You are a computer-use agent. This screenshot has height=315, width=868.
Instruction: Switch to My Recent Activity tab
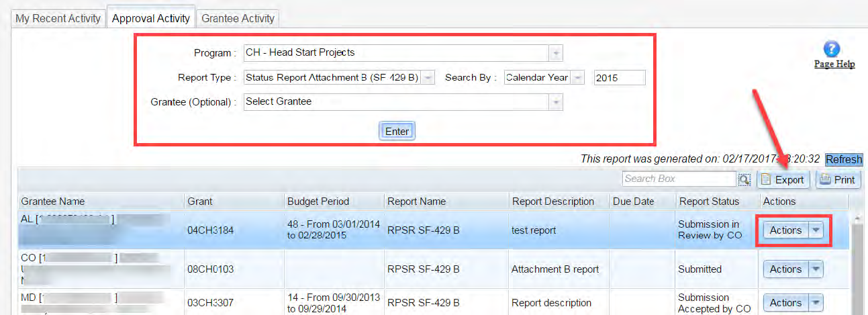coord(58,18)
